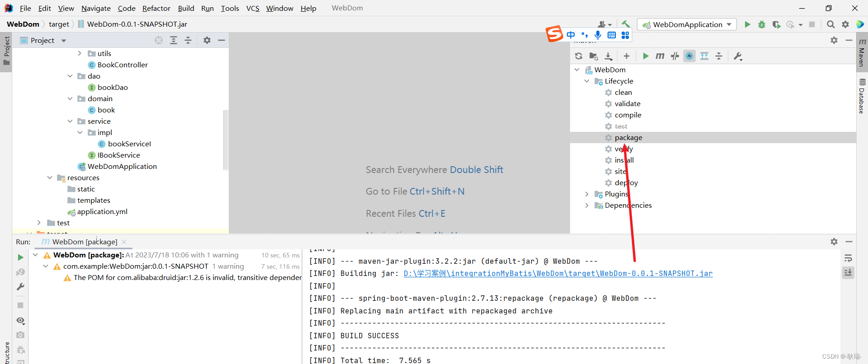Viewport: 868px width, 364px height.
Task: Toggle soft-wrap in Run console
Action: 848,258
